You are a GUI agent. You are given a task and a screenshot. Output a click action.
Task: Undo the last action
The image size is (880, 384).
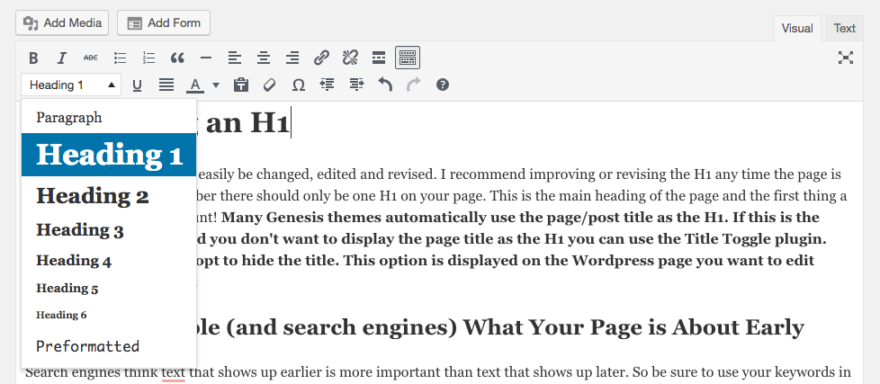385,85
